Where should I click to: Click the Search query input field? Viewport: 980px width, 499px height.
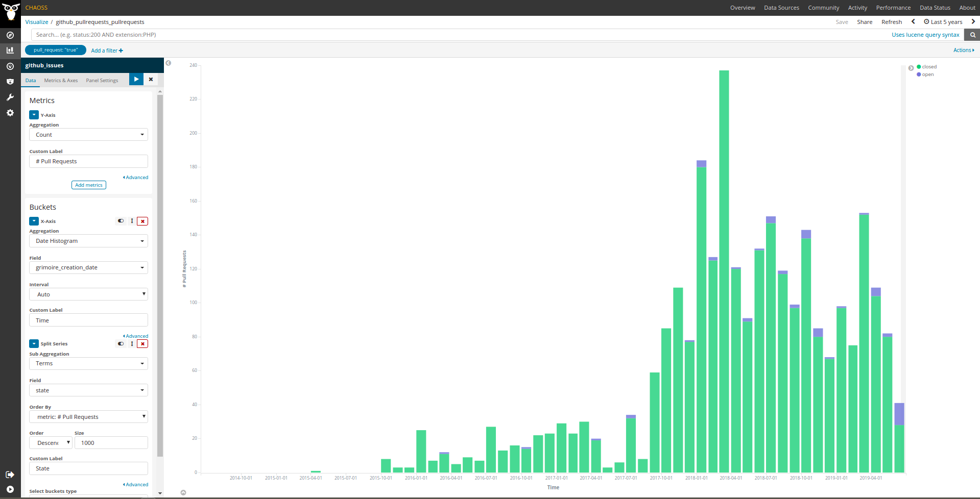[460, 35]
